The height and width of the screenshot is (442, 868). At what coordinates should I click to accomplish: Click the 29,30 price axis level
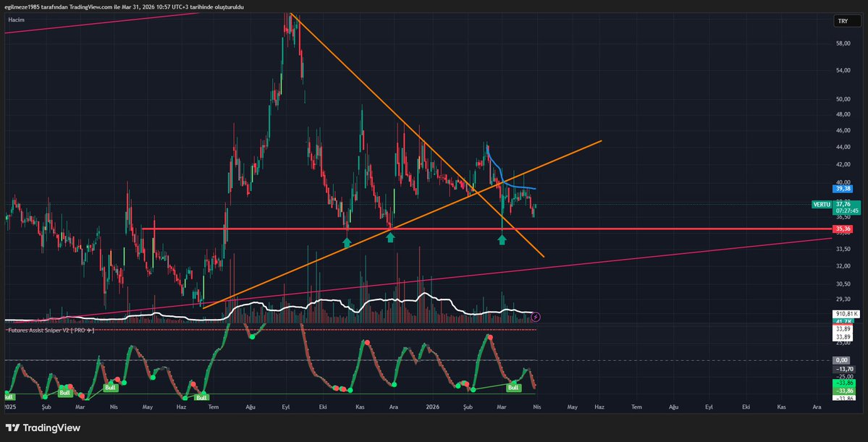pyautogui.click(x=843, y=299)
